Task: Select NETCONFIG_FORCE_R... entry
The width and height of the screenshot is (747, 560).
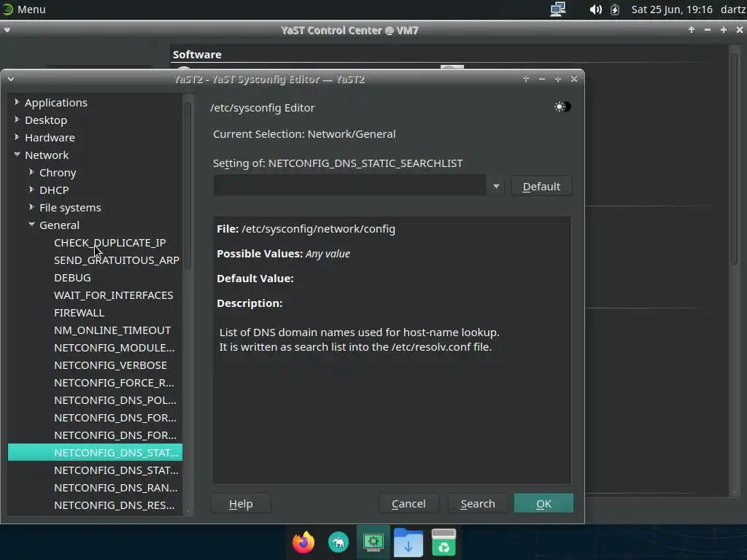Action: tap(114, 383)
